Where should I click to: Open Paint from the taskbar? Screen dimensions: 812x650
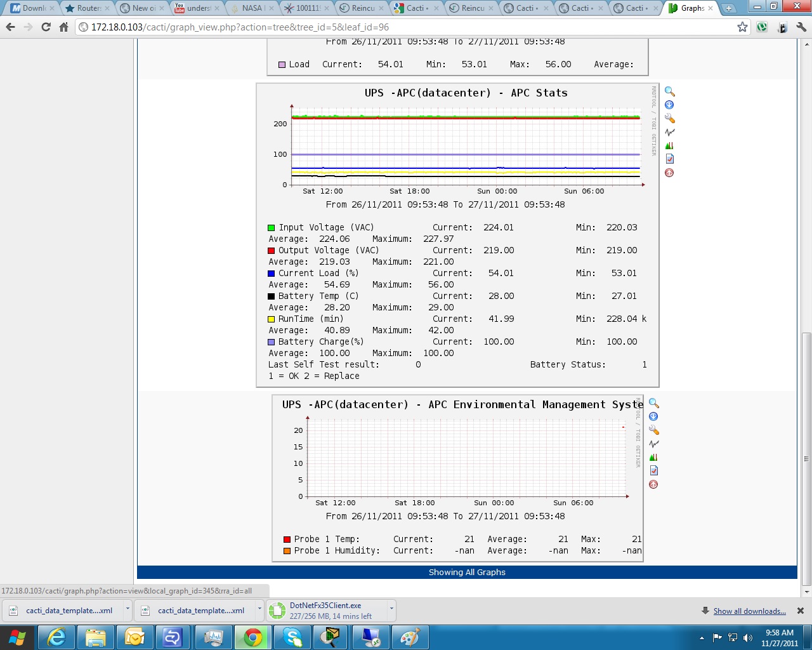pyautogui.click(x=409, y=637)
